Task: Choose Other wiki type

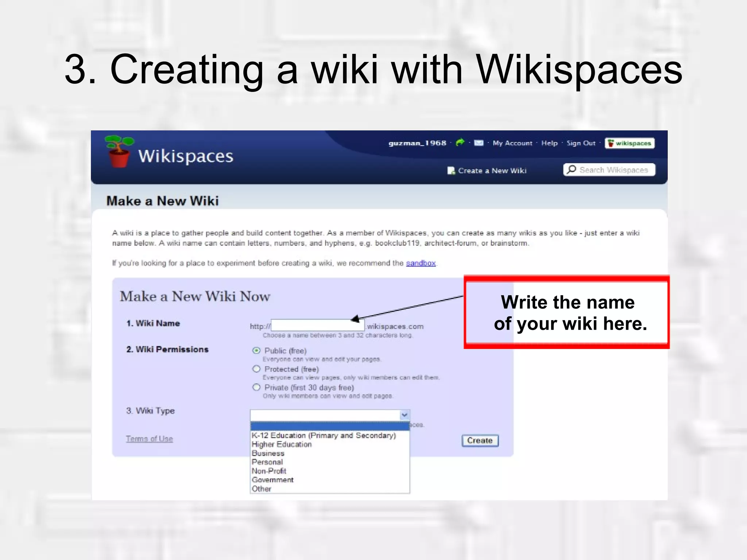Action: coord(330,489)
